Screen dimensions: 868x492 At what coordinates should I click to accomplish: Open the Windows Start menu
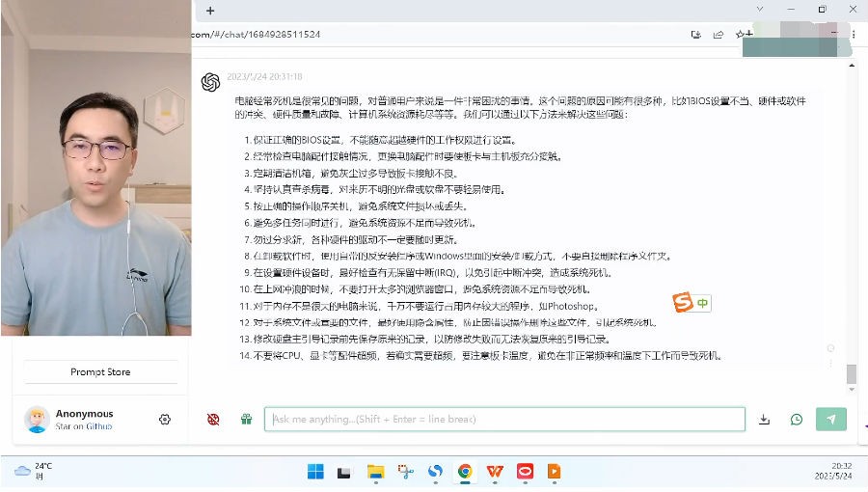[x=315, y=472]
